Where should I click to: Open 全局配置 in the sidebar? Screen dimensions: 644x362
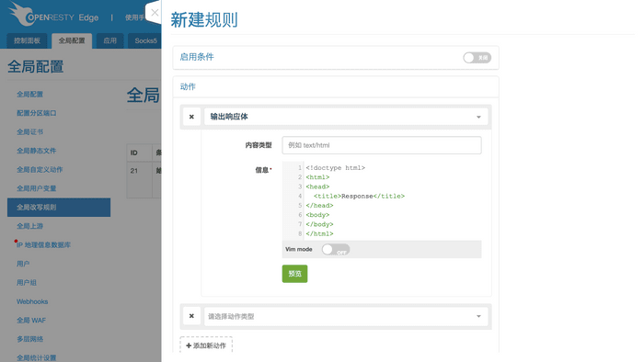coord(30,95)
